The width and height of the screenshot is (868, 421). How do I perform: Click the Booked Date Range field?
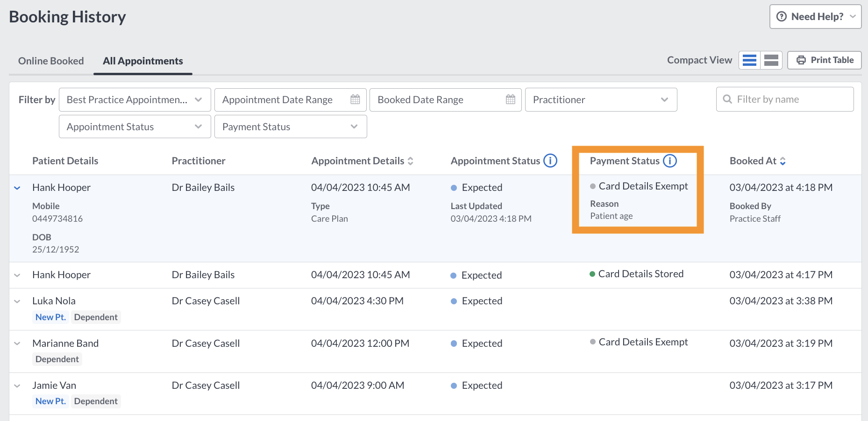tap(445, 100)
